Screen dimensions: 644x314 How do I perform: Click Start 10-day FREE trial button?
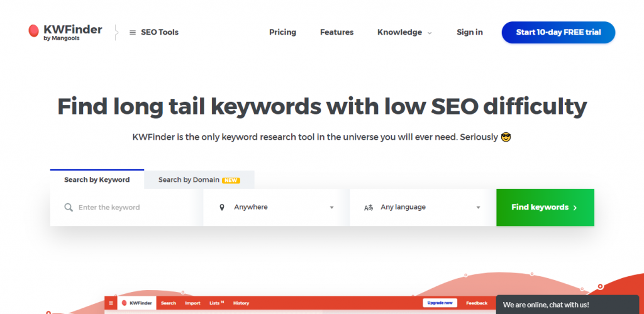point(558,33)
